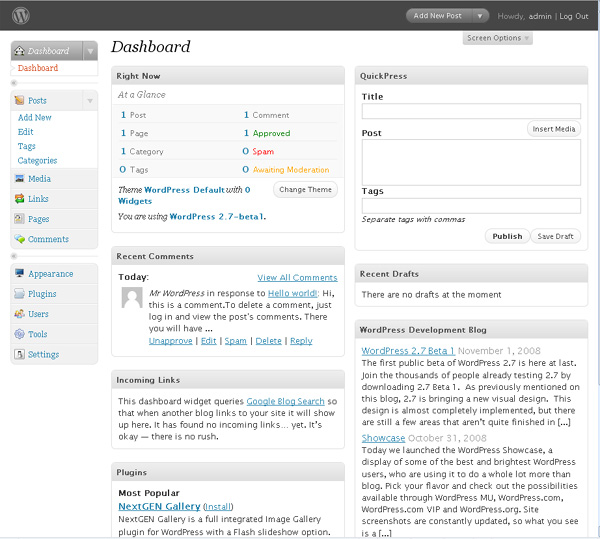Open the NextGEN Gallery plugin link
Viewport: 600px width, 539px height.
click(159, 506)
